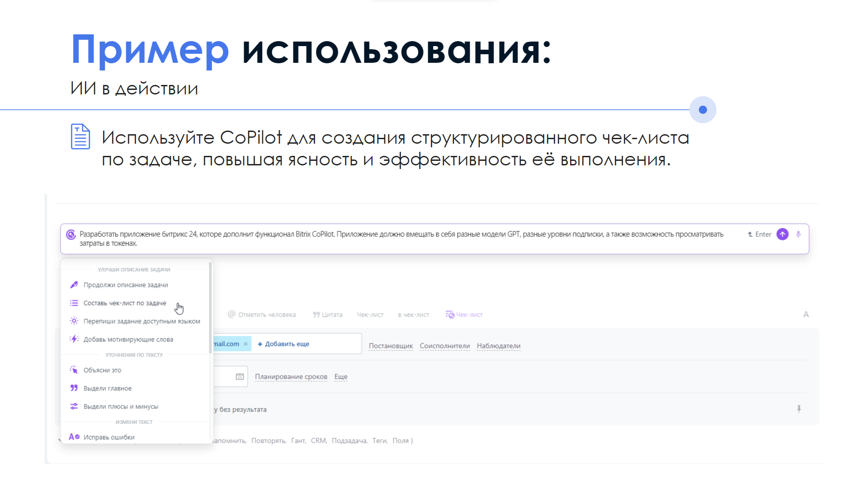Select 'Выдели плюсы и минусы' item
Viewport: 868px width, 488px height.
pyautogui.click(x=121, y=406)
